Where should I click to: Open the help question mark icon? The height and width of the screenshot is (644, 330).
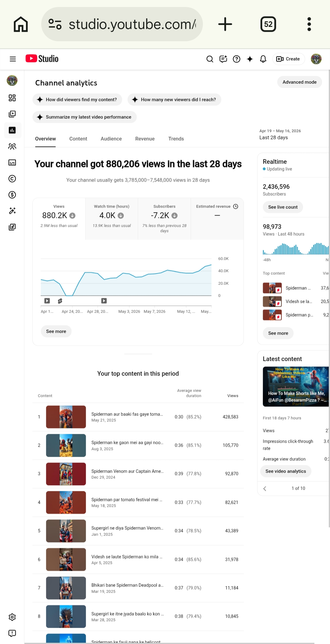(x=237, y=59)
